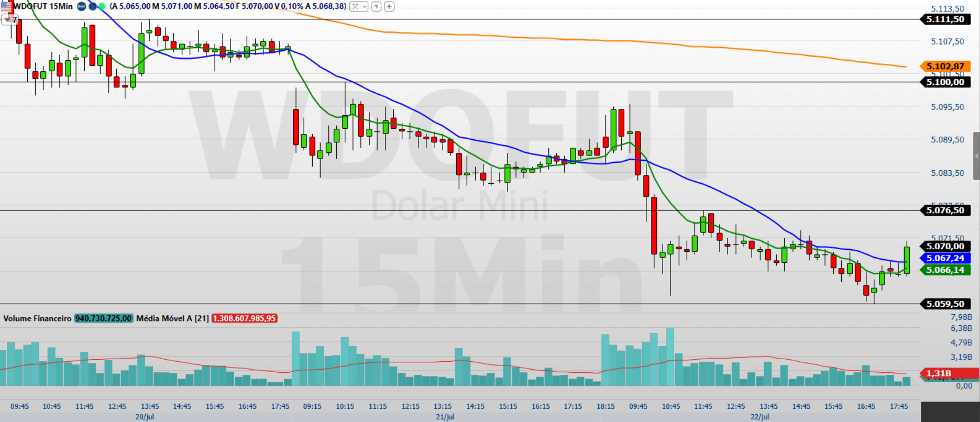Click the plus button to add indicator
The width and height of the screenshot is (980, 422).
(x=389, y=6)
